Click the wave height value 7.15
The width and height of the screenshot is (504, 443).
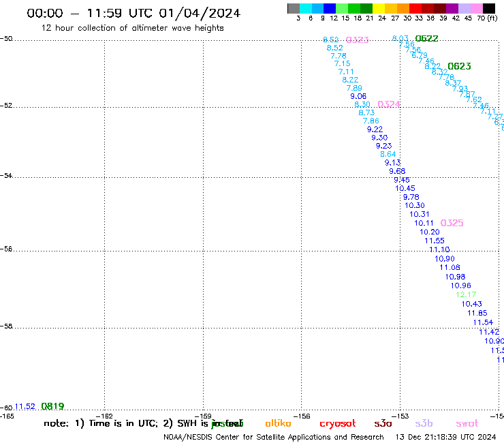[x=342, y=63]
